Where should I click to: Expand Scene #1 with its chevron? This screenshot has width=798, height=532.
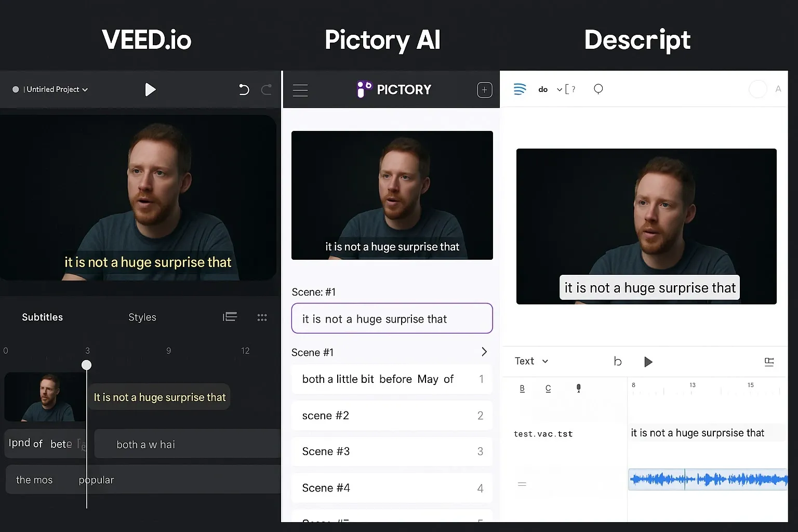coord(484,352)
